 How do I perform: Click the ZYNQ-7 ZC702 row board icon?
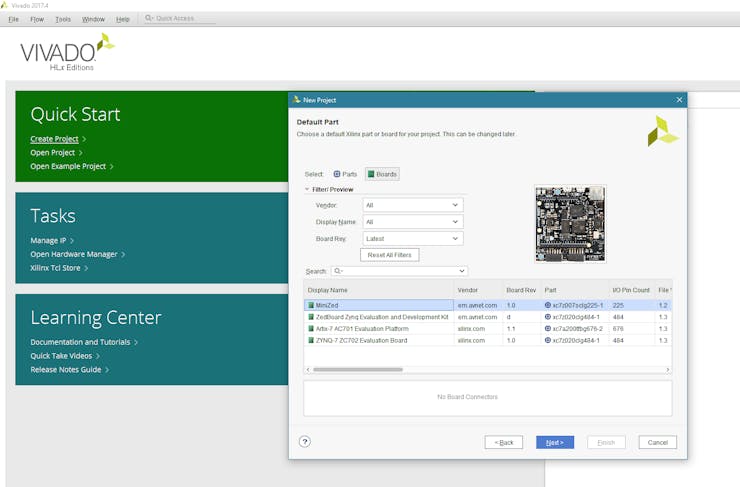[311, 340]
